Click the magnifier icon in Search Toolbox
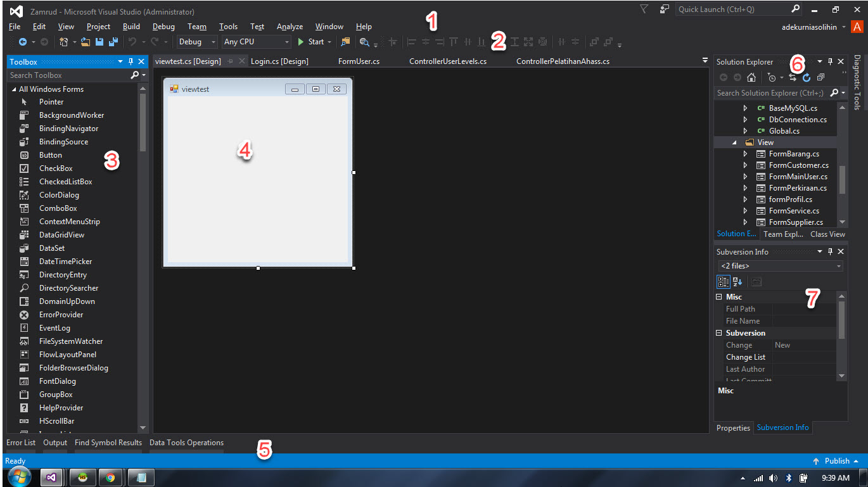 coord(134,75)
